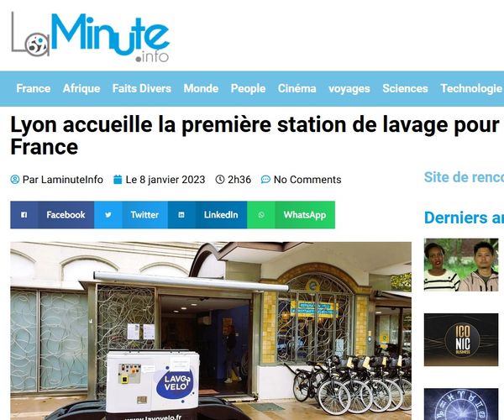The height and width of the screenshot is (420, 504).
Task: Click the Par LaminuteInfo author link
Action: pyautogui.click(x=63, y=179)
